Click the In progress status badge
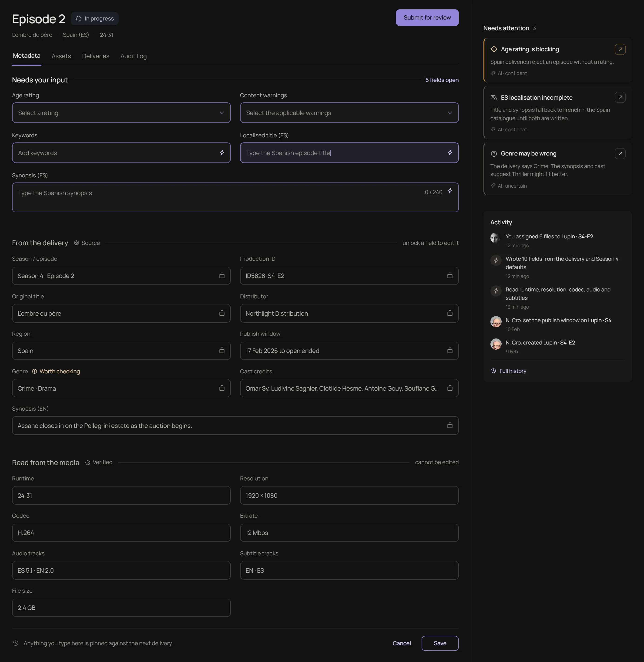 (95, 19)
